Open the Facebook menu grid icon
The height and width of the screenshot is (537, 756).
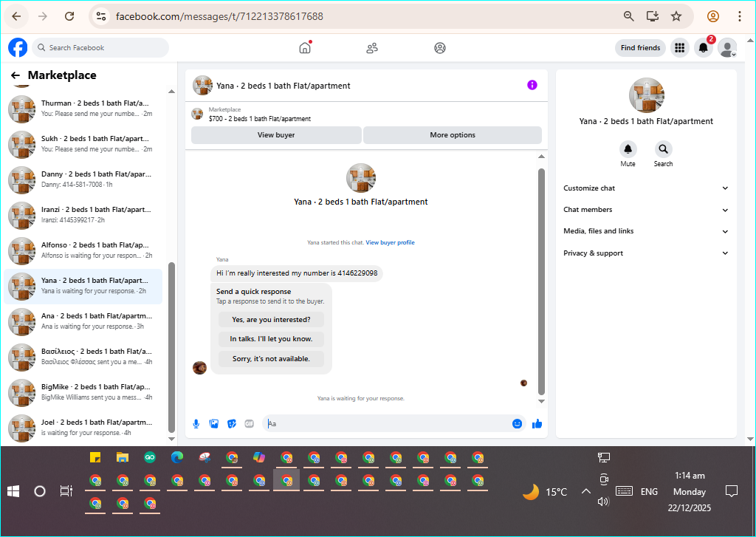pos(679,48)
